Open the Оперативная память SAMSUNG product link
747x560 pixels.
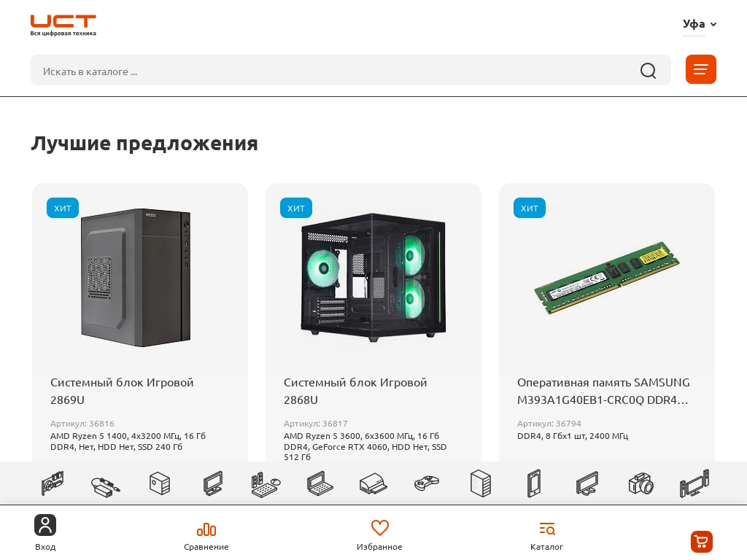point(603,391)
